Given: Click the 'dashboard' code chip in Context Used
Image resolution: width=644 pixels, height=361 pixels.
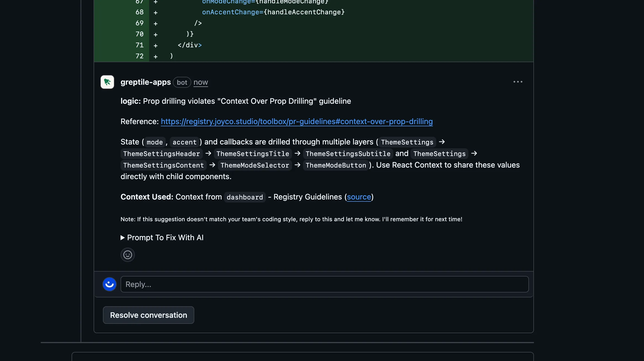Looking at the screenshot, I should pos(245,197).
